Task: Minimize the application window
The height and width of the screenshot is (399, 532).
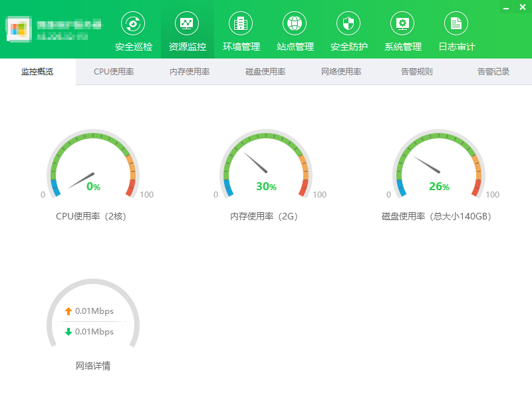Action: tap(505, 7)
